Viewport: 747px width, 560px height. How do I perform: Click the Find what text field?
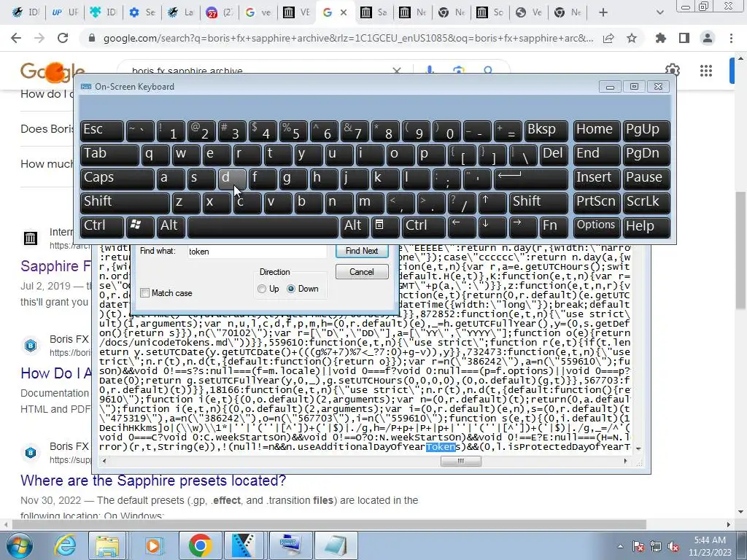click(x=258, y=252)
